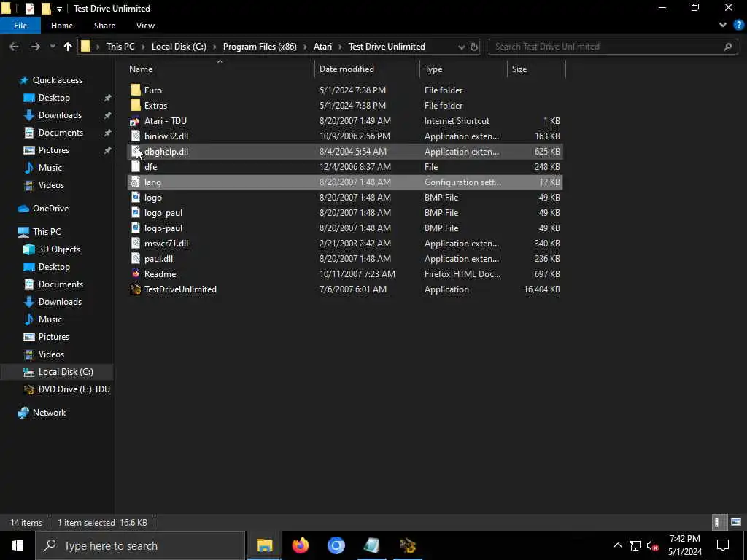Open OneDrive in navigation pane
Screen dimensions: 747x560
click(x=50, y=209)
